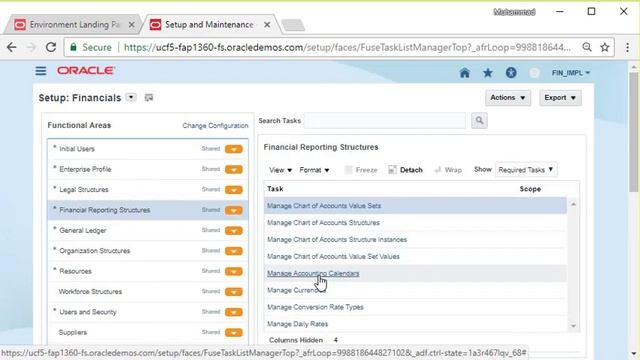Image resolution: width=640 pixels, height=360 pixels.
Task: Open the Export dropdown button
Action: click(560, 98)
